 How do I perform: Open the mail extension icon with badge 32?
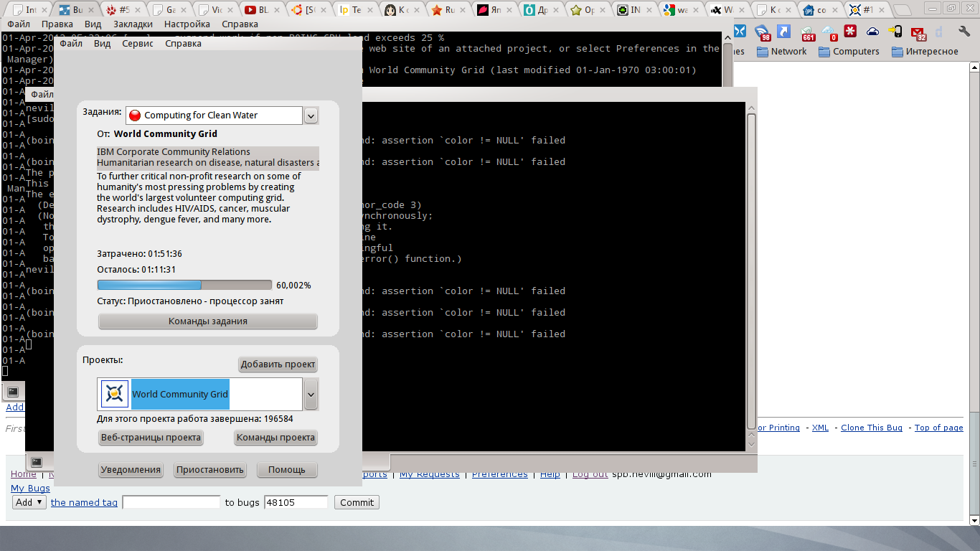click(x=918, y=32)
